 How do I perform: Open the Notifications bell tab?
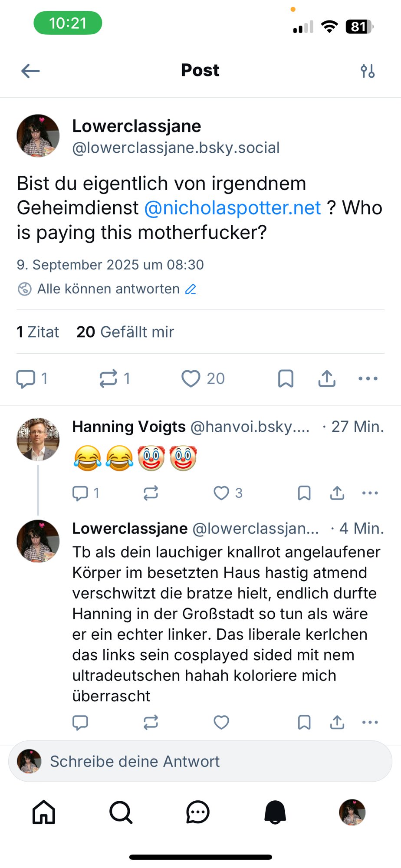click(x=275, y=812)
